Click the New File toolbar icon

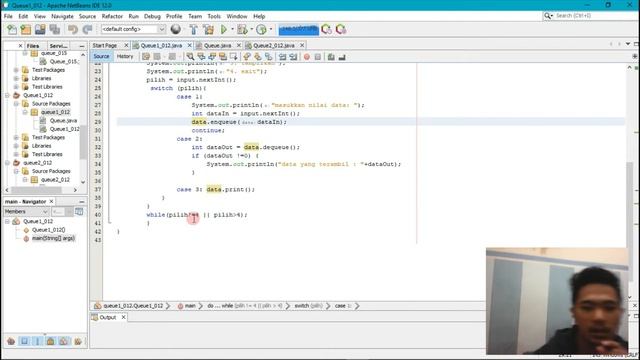[x=12, y=29]
